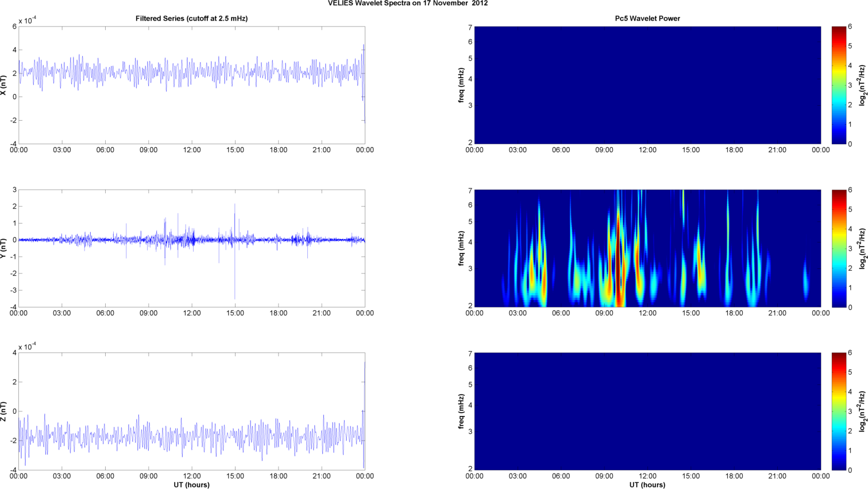Select the 'Pc5 Wavelet Power' heading

click(x=647, y=18)
